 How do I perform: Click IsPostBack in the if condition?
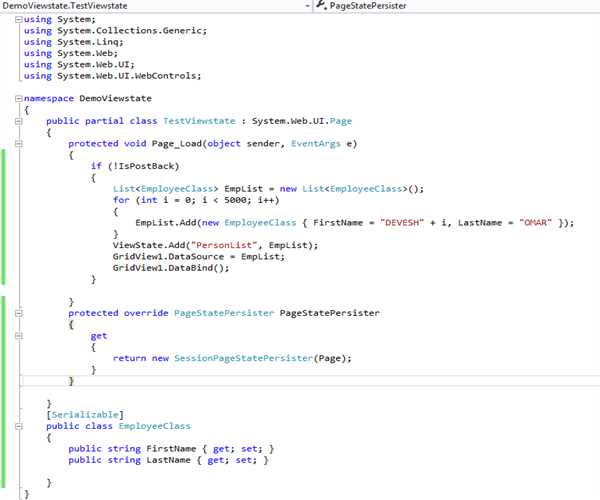128,165
